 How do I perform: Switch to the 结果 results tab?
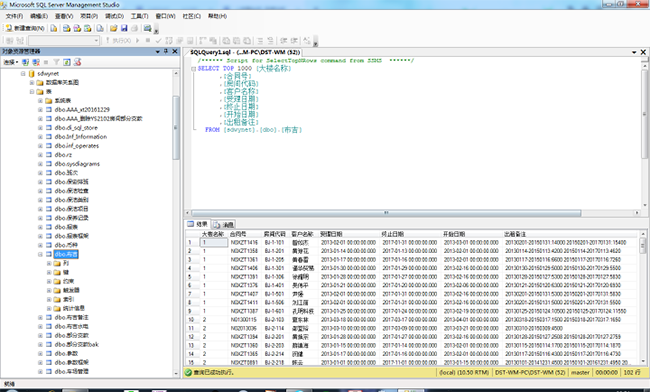click(x=197, y=224)
